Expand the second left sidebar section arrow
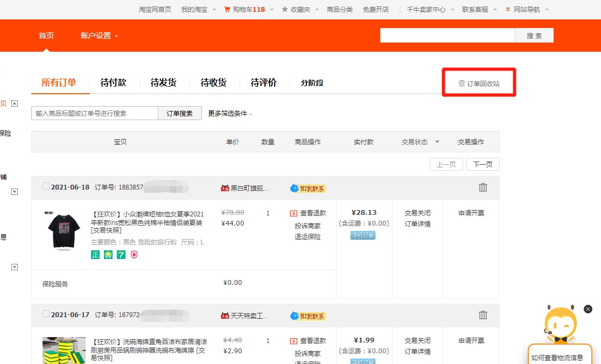 click(x=15, y=192)
